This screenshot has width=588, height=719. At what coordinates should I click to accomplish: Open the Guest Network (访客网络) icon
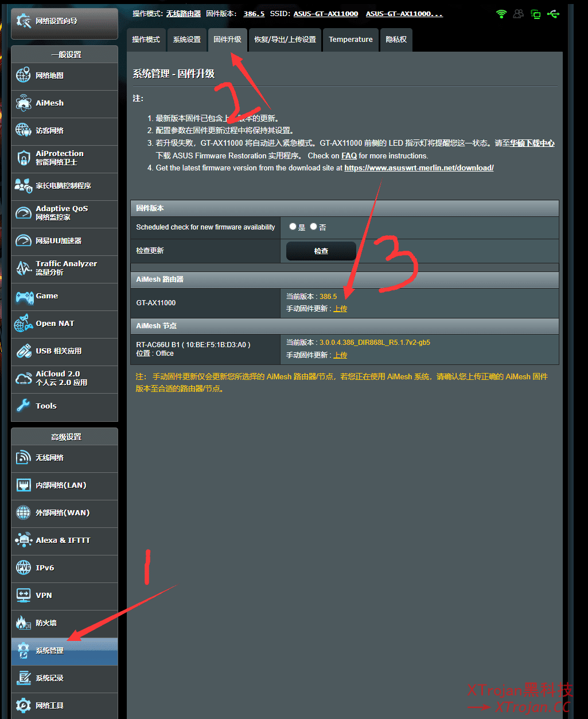[24, 130]
